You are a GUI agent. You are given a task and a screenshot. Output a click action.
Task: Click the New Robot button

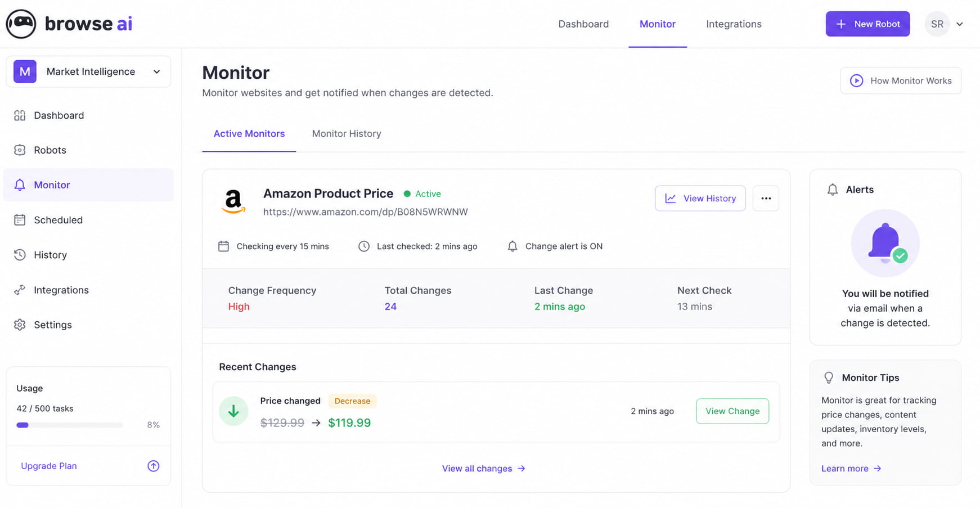tap(867, 24)
